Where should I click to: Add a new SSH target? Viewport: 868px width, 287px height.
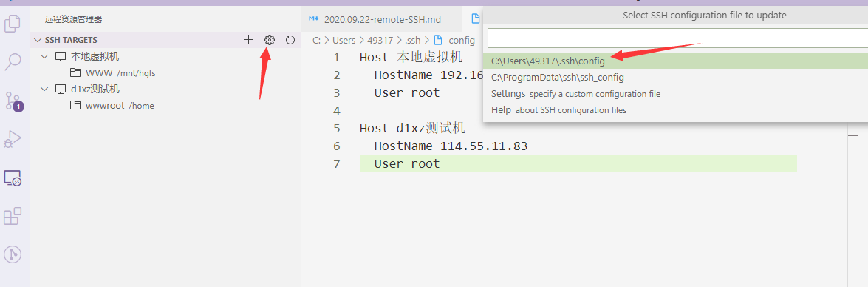coord(248,40)
